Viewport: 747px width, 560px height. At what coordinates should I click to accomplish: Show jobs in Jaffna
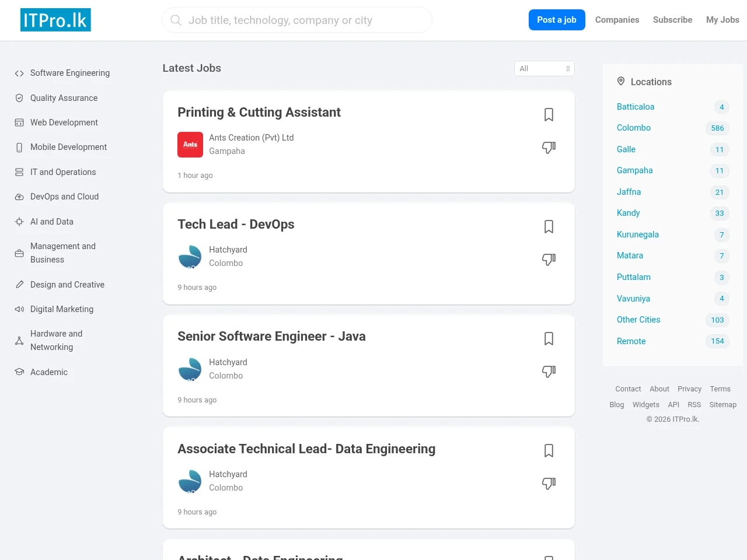629,192
